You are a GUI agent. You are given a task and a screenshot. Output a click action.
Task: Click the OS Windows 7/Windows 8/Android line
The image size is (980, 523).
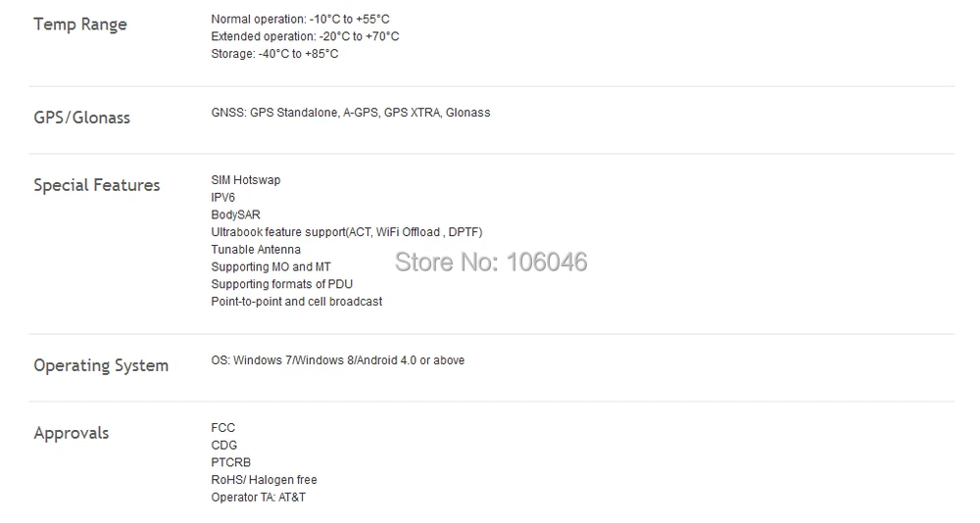(338, 360)
